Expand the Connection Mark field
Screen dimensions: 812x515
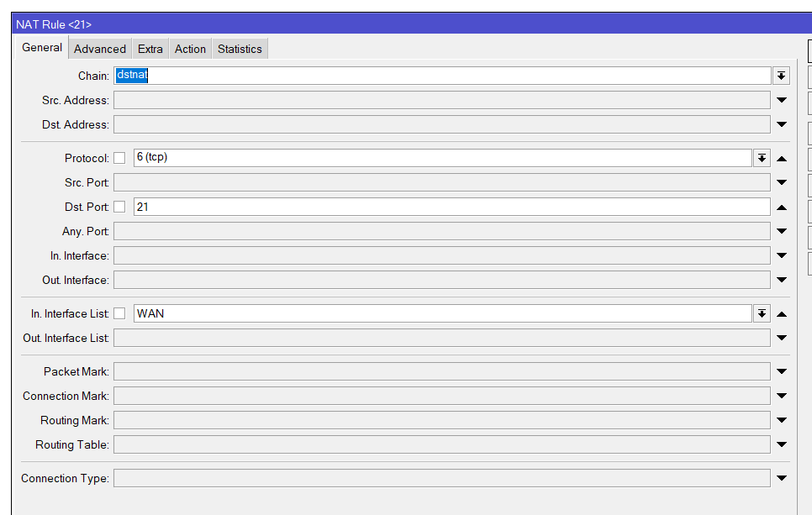(x=782, y=396)
